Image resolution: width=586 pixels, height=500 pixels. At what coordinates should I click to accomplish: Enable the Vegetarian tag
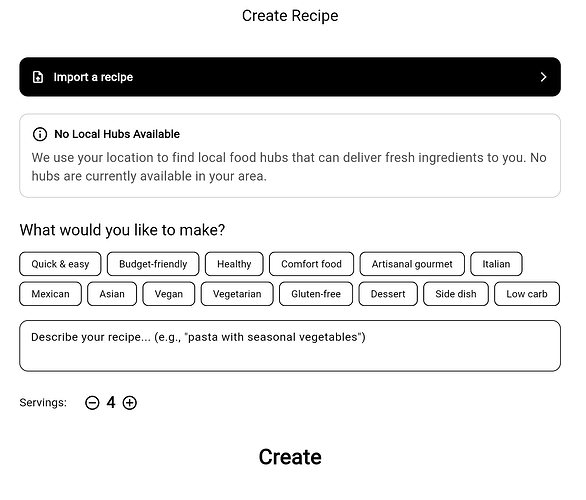pos(237,294)
